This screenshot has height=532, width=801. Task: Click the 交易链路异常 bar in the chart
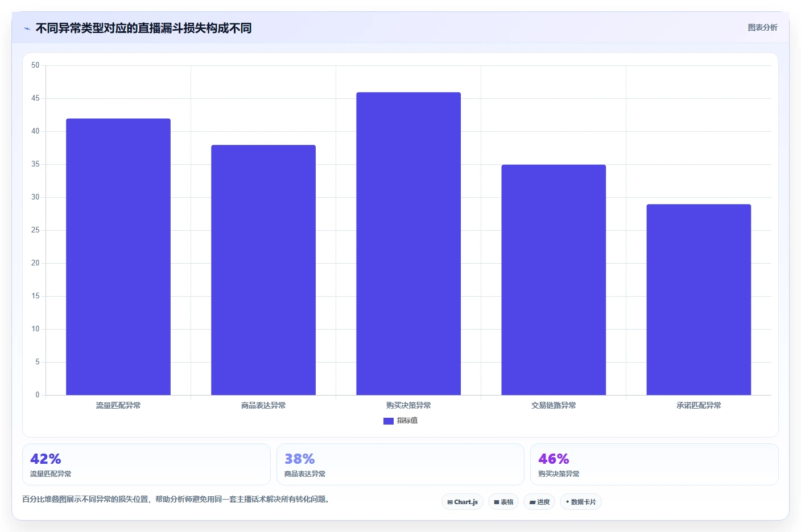[554, 280]
